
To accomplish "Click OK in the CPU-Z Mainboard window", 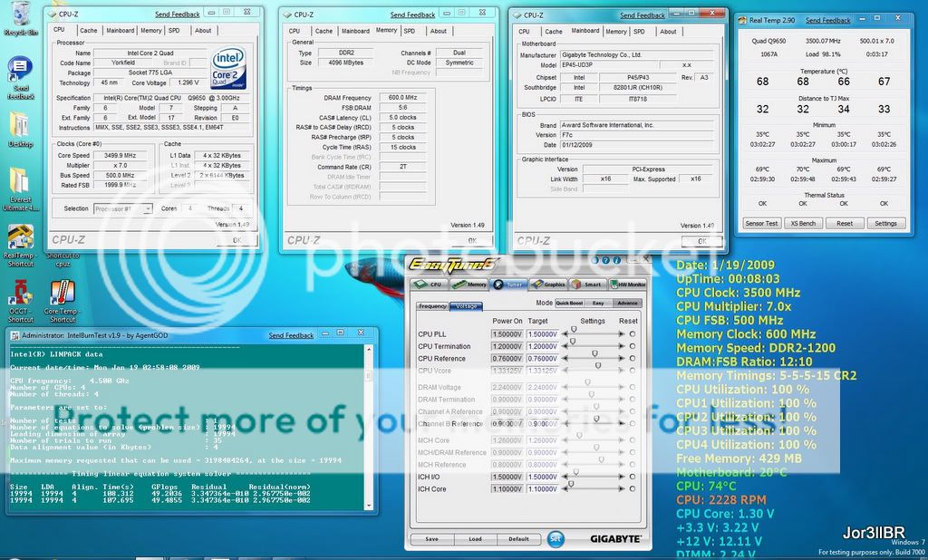I will click(x=702, y=241).
